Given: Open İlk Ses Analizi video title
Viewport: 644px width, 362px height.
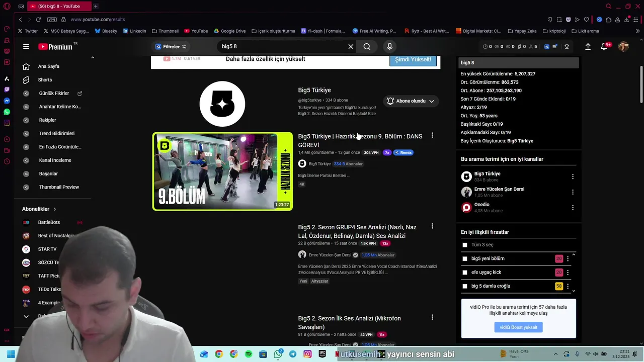Looking at the screenshot, I should click(349, 323).
